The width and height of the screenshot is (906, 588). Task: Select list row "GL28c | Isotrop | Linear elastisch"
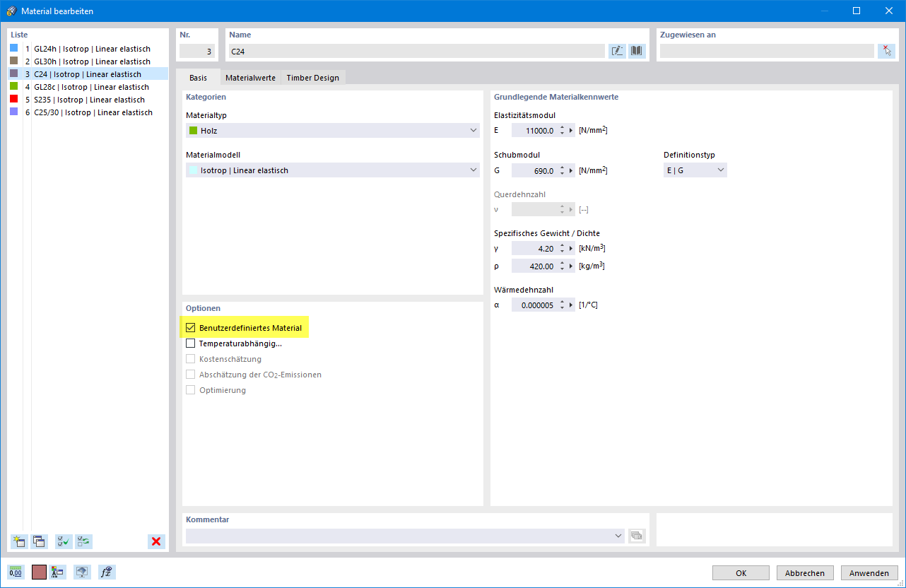tap(88, 87)
